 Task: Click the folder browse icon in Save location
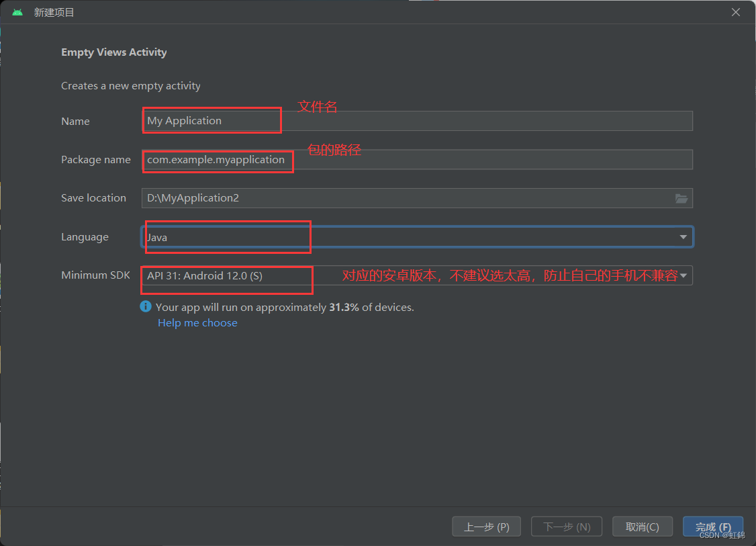click(681, 198)
